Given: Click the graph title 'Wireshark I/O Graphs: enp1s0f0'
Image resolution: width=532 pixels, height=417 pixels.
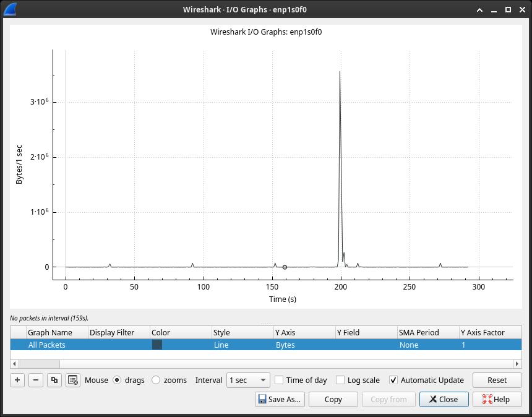Looking at the screenshot, I should (x=266, y=32).
